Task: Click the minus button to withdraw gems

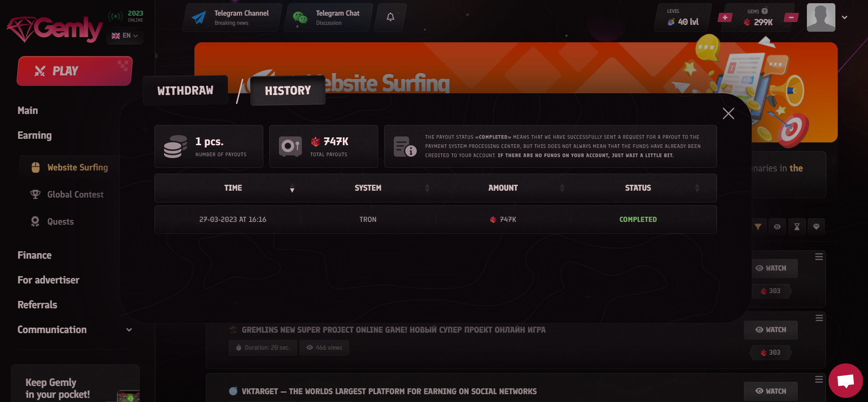Action: coord(791,17)
